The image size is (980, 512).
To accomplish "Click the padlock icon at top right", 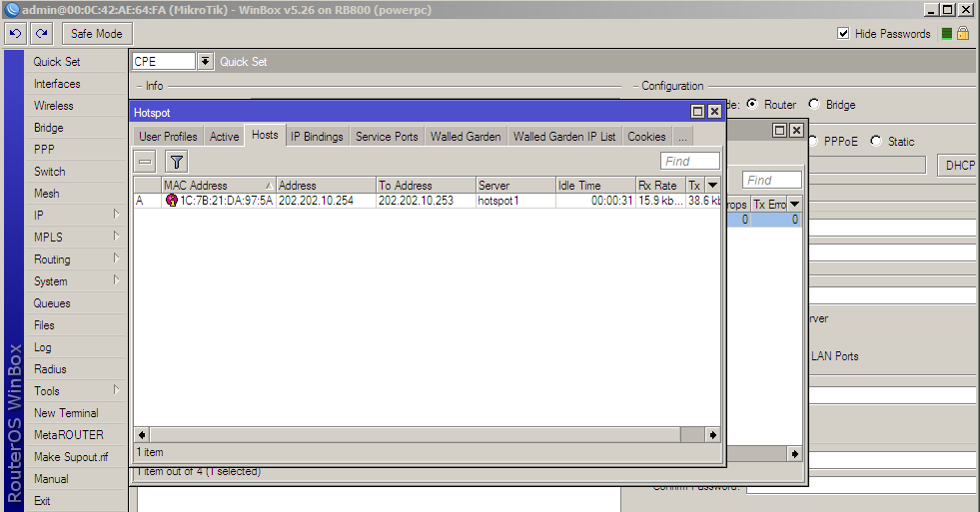I will (963, 34).
